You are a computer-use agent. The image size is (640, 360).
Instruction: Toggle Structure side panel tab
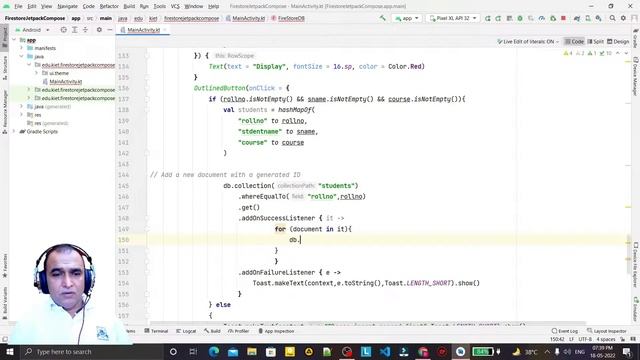click(x=4, y=68)
